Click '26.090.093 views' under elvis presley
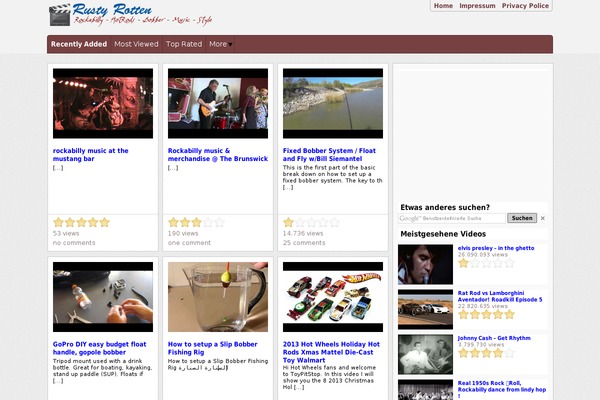 pyautogui.click(x=483, y=255)
